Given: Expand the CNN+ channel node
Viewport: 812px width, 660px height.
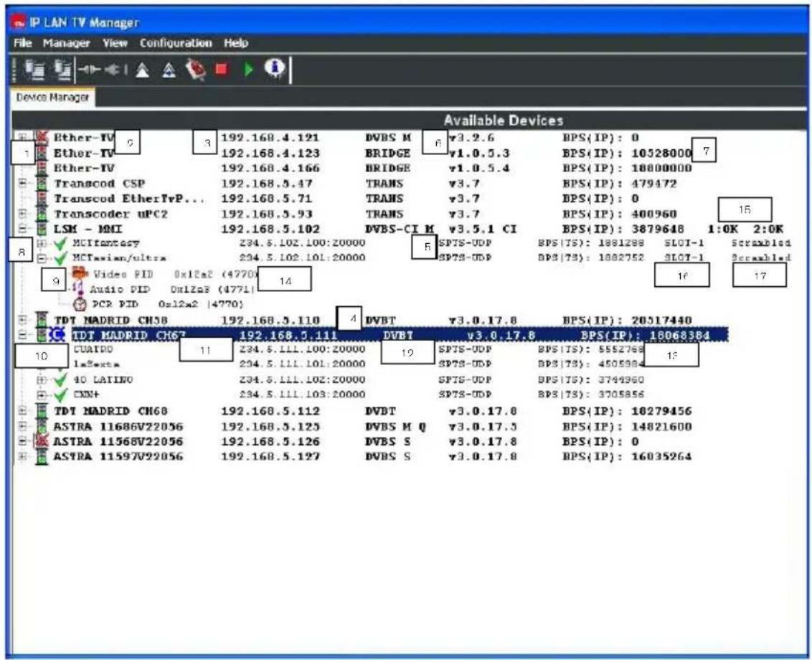Looking at the screenshot, I should click(42, 395).
